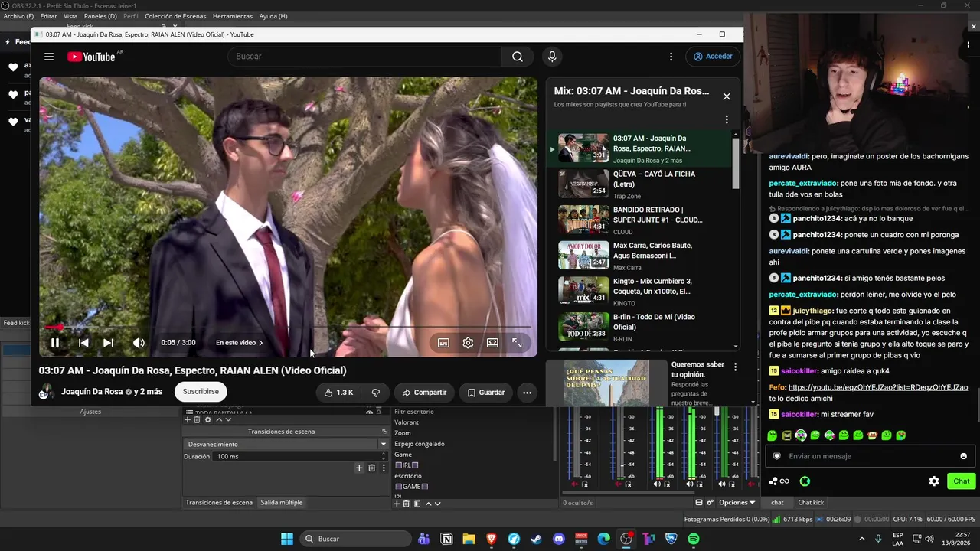Select the Espejo congelado scene in OBS
The height and width of the screenshot is (551, 980).
coord(420,444)
